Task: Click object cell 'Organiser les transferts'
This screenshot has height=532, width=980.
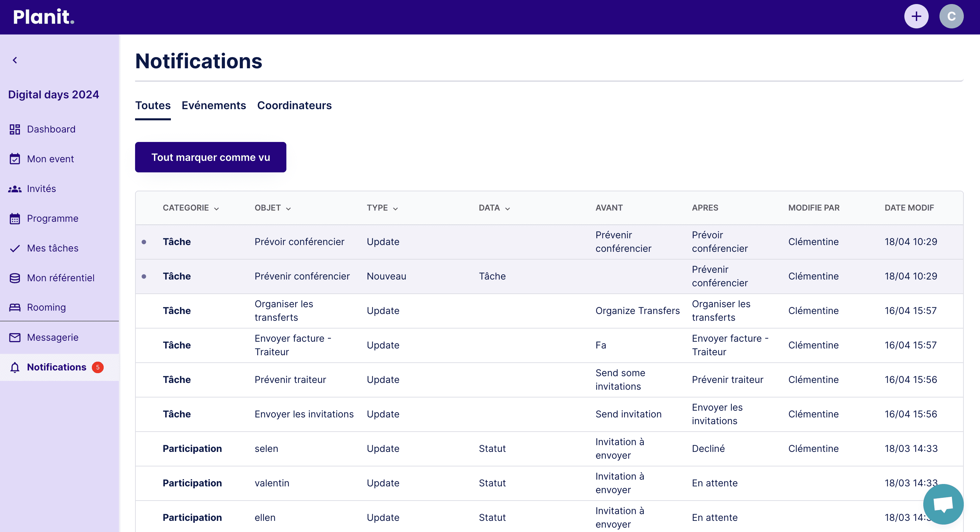Action: click(x=283, y=311)
